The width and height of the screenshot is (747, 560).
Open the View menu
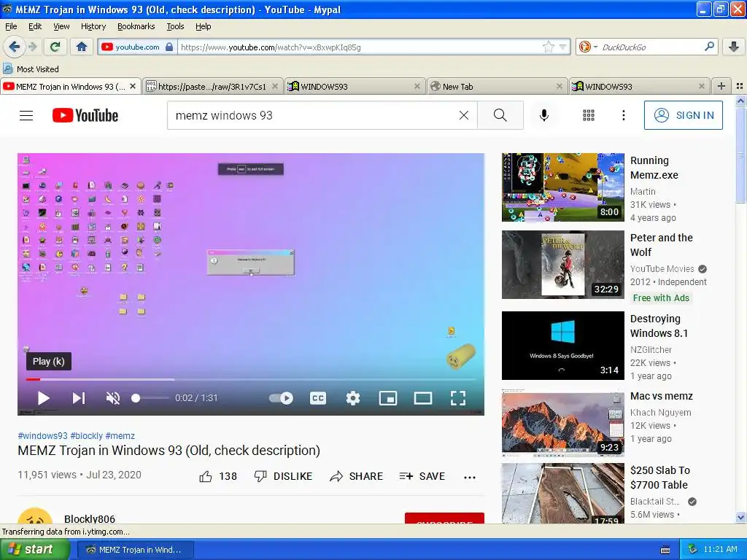(61, 26)
